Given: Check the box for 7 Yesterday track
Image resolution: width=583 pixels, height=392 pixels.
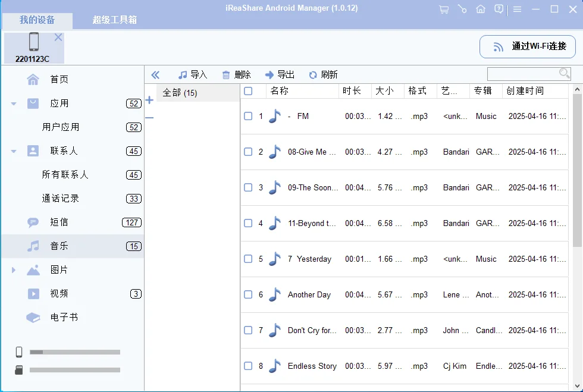Looking at the screenshot, I should (248, 259).
